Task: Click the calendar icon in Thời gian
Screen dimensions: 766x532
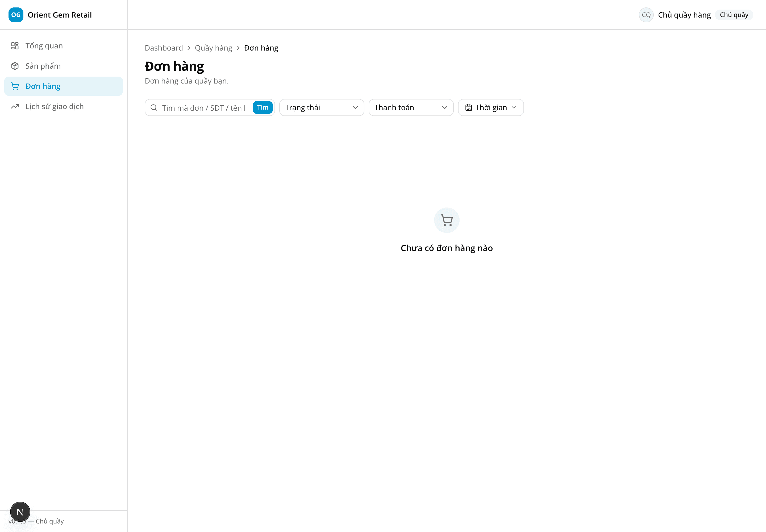Action: [x=468, y=107]
